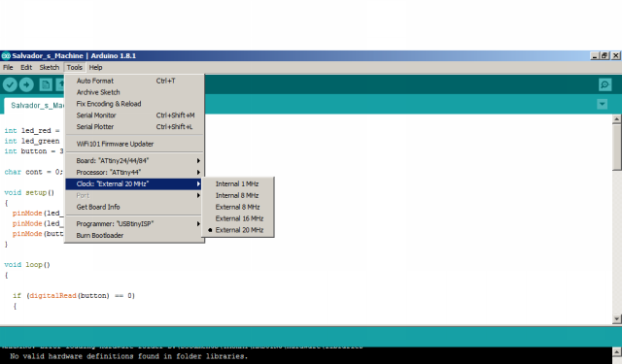
Task: Click the Upload arrow toolbar icon
Action: [26, 84]
